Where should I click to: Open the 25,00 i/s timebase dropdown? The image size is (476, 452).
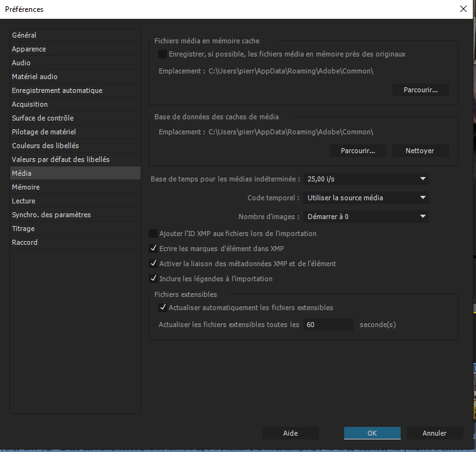[x=365, y=179]
